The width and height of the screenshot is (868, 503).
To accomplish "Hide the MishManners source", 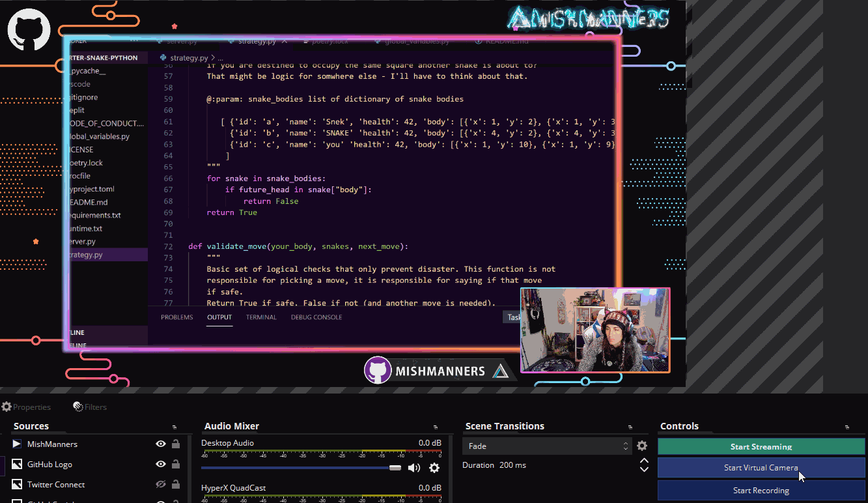I will tap(160, 444).
